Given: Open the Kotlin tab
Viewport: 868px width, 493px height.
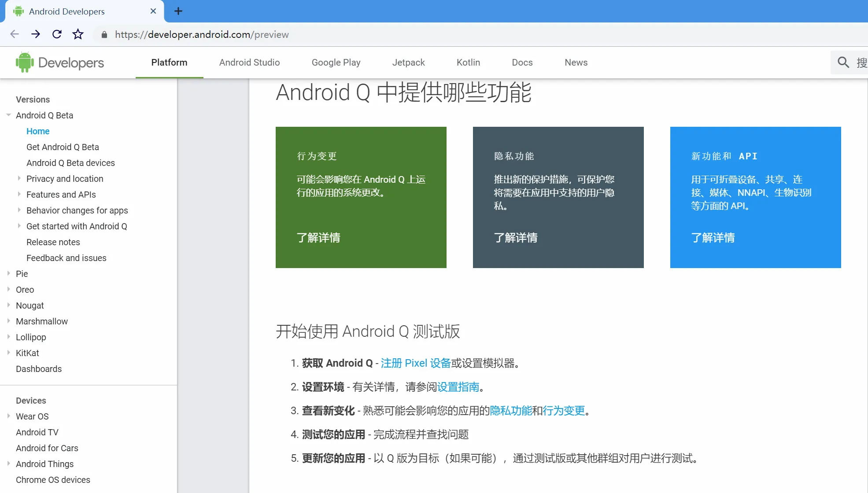Looking at the screenshot, I should [x=469, y=63].
